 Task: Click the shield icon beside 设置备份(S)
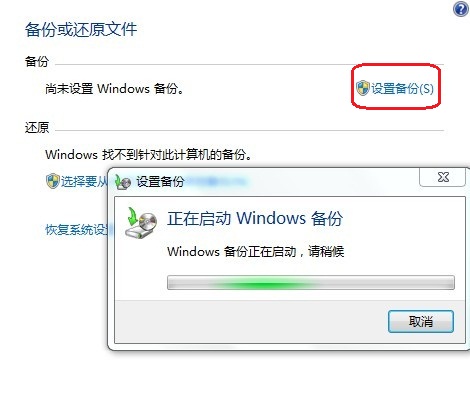[362, 88]
